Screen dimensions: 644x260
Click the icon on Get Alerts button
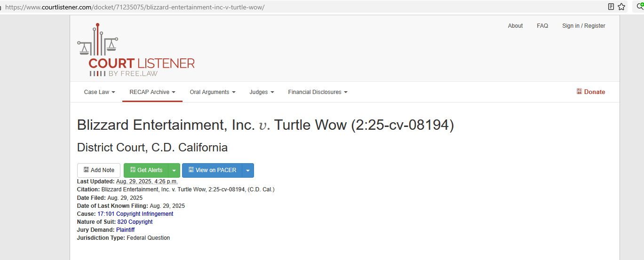(133, 170)
